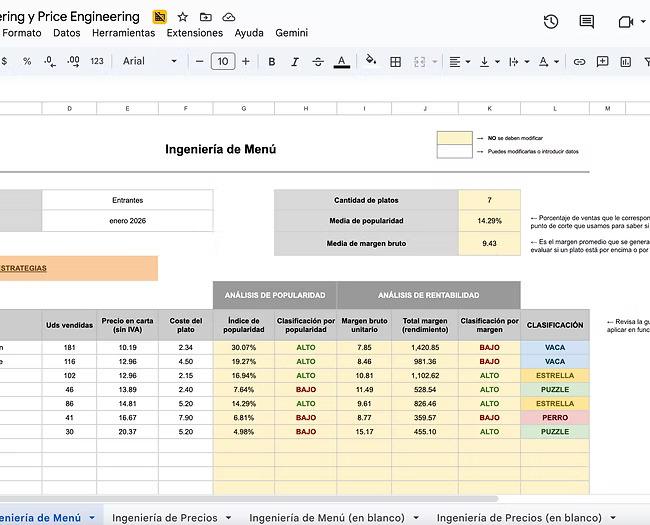Open the ESTRATEGIAS link
650x525 pixels.
point(23,268)
